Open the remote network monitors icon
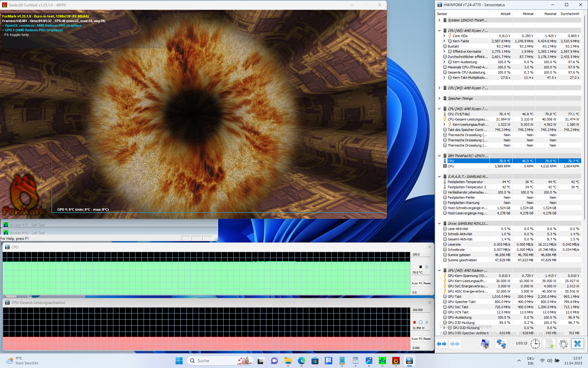 click(x=501, y=344)
